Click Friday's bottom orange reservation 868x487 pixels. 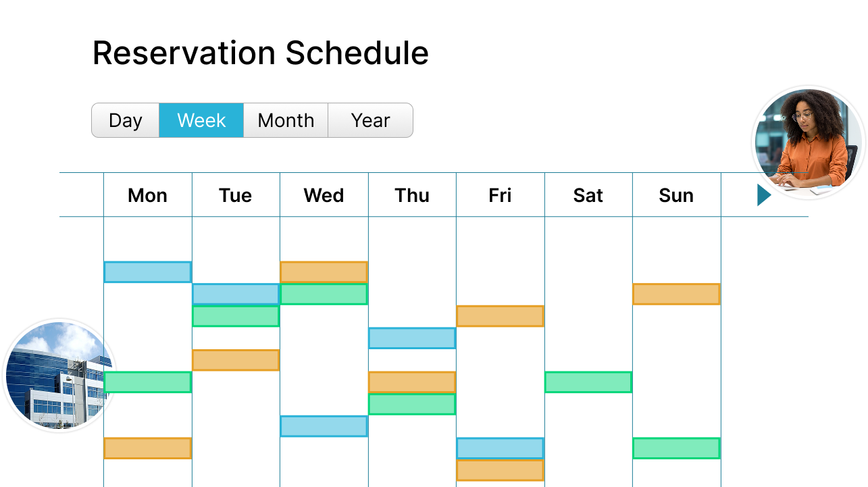tap(500, 470)
